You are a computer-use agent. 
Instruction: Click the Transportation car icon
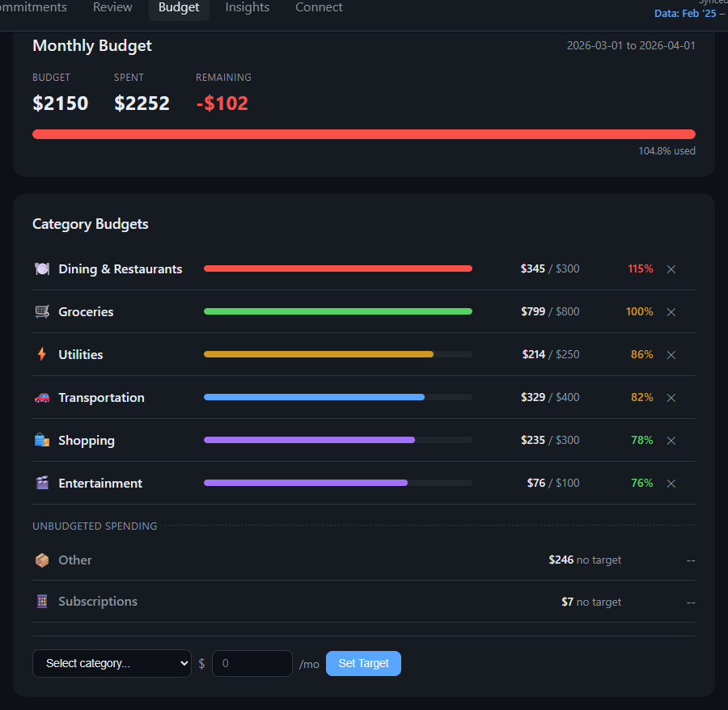point(41,397)
